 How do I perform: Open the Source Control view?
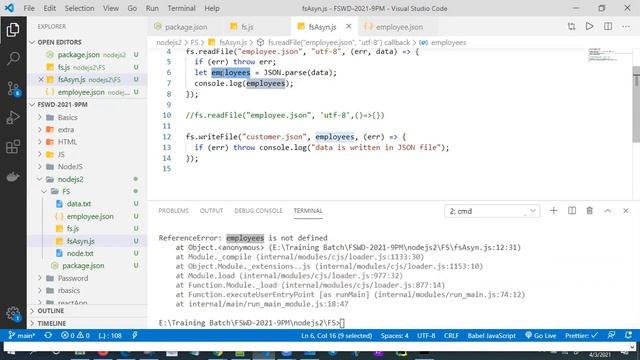tap(13, 88)
